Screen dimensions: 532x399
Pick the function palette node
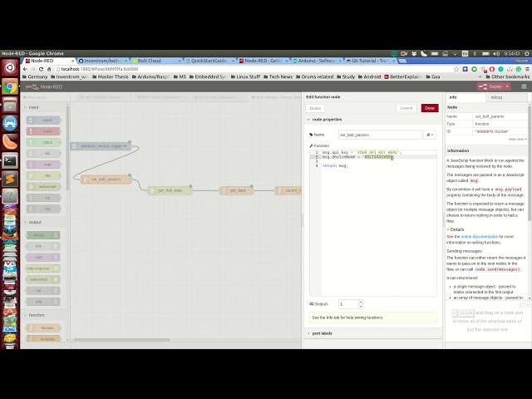(44, 328)
